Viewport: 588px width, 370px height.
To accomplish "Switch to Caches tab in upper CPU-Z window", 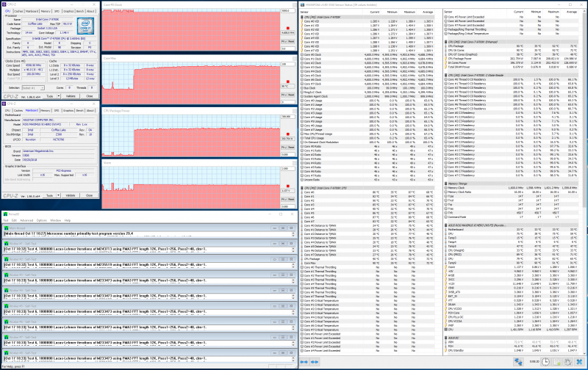I will [x=18, y=11].
